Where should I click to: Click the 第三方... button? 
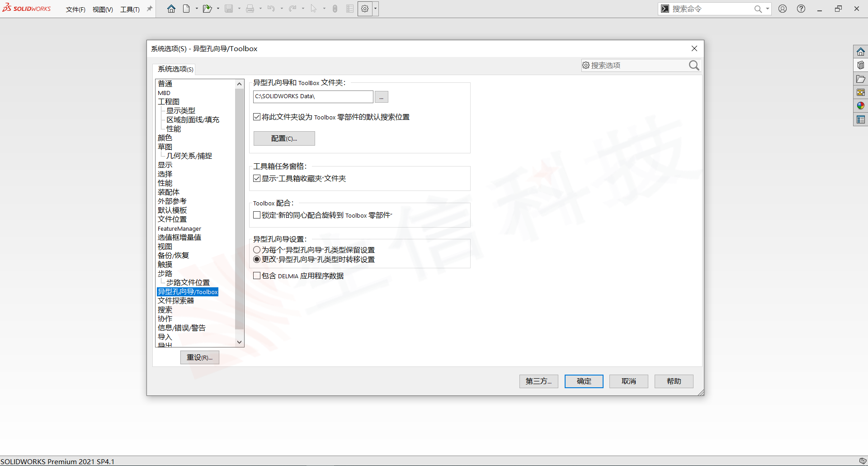pos(539,381)
